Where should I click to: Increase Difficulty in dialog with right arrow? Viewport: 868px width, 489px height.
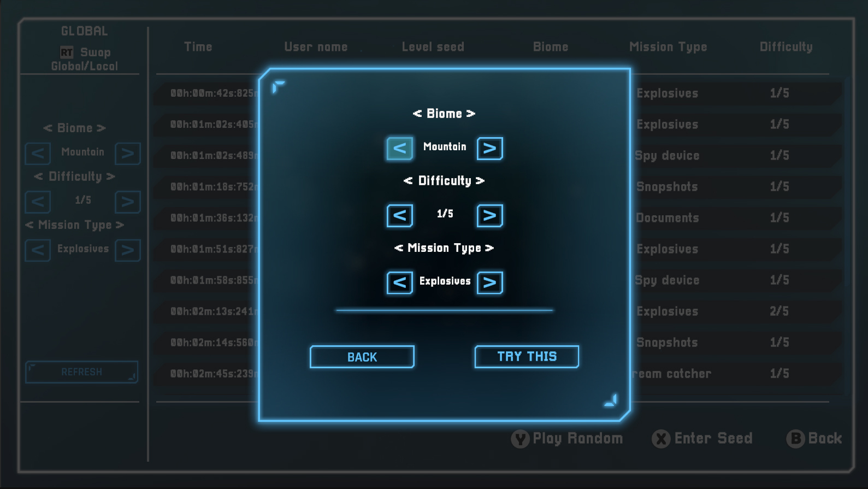[x=489, y=215]
